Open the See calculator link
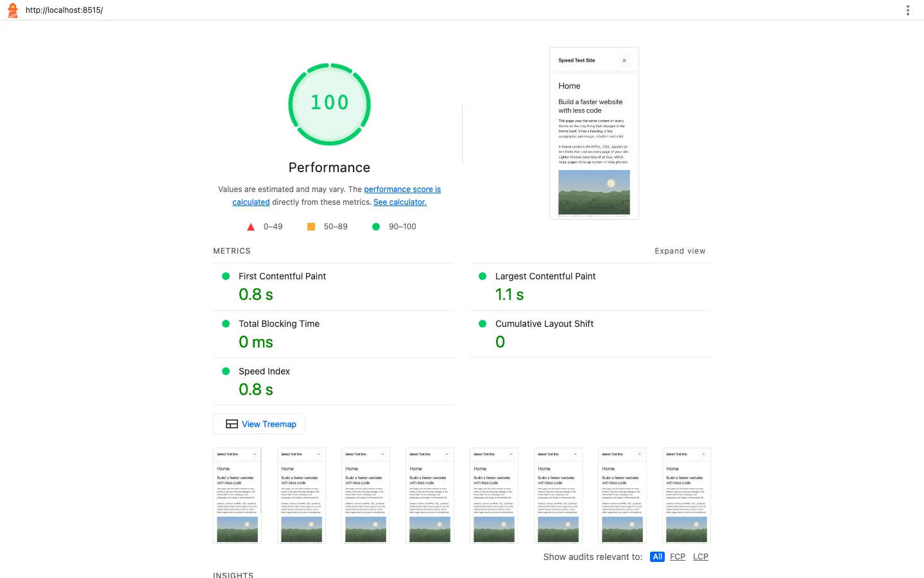924x578 pixels. click(400, 202)
